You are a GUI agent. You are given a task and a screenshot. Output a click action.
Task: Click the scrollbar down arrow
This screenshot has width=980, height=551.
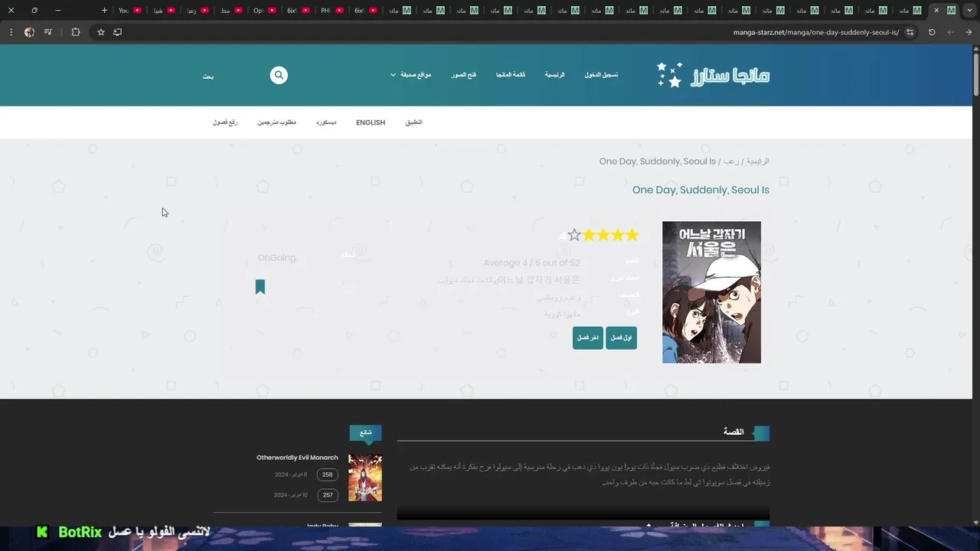point(975,523)
